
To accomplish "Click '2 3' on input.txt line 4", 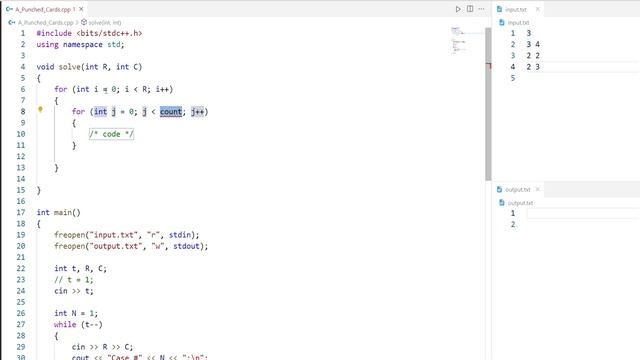I will pyautogui.click(x=533, y=67).
